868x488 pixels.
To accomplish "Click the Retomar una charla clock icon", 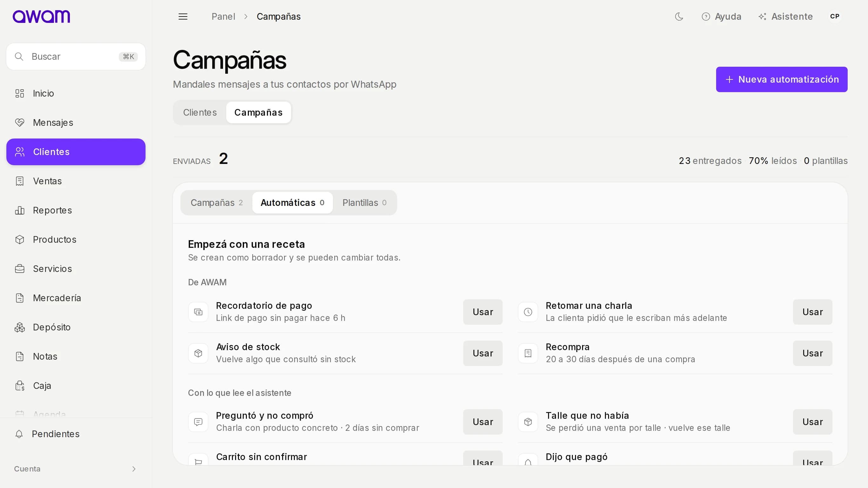I will click(528, 312).
